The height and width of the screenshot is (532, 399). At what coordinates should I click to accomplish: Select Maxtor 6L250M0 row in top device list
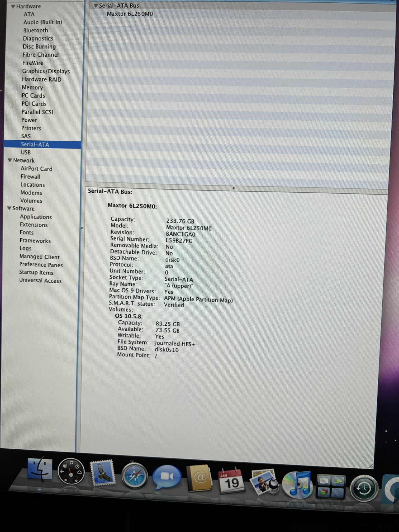click(130, 14)
